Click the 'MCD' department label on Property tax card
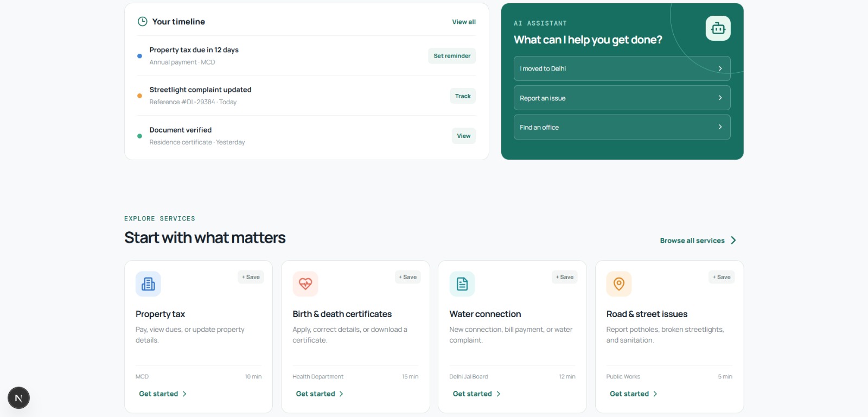This screenshot has width=868, height=417. click(142, 377)
